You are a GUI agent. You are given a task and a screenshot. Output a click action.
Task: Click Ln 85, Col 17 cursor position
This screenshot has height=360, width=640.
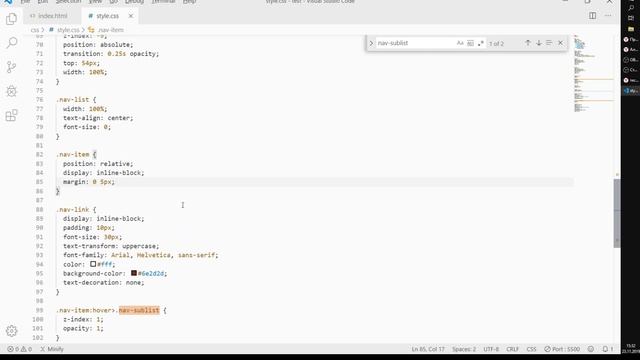pos(428,349)
